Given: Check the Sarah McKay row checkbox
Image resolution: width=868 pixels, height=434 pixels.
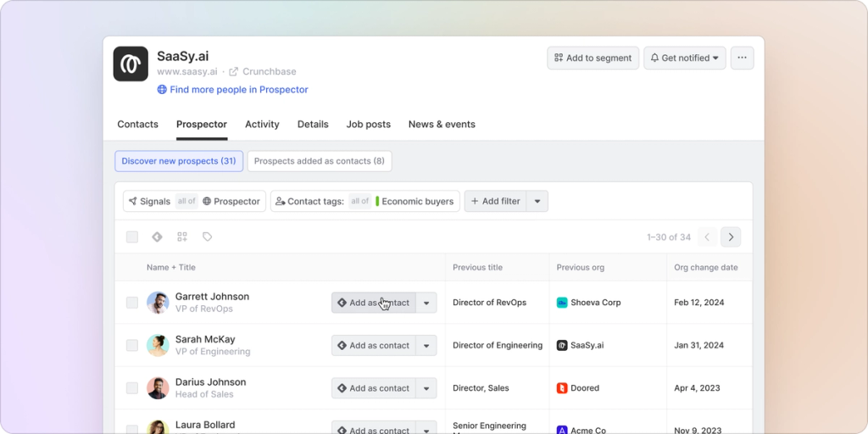Looking at the screenshot, I should [x=131, y=346].
